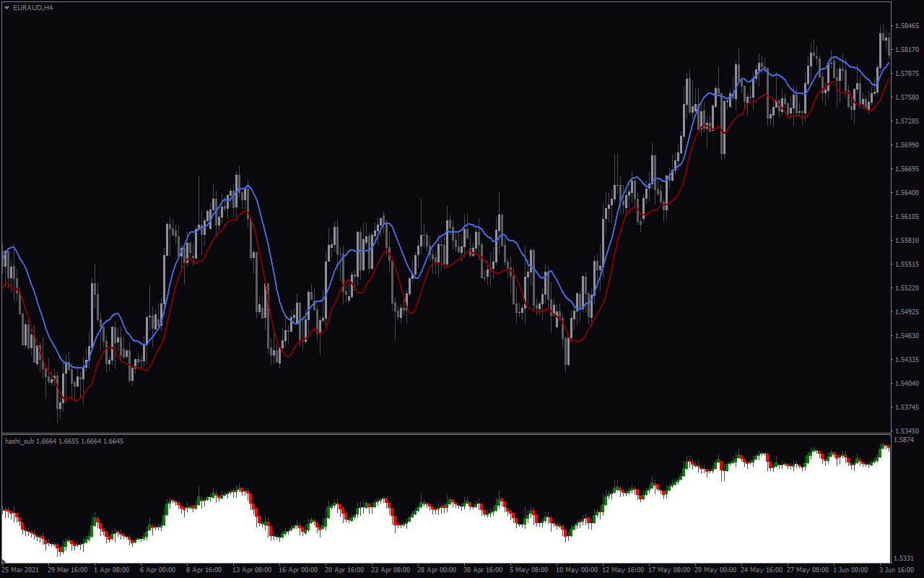Click sub-window scale value 1.5331
This screenshot has width=924, height=578.
pyautogui.click(x=905, y=558)
